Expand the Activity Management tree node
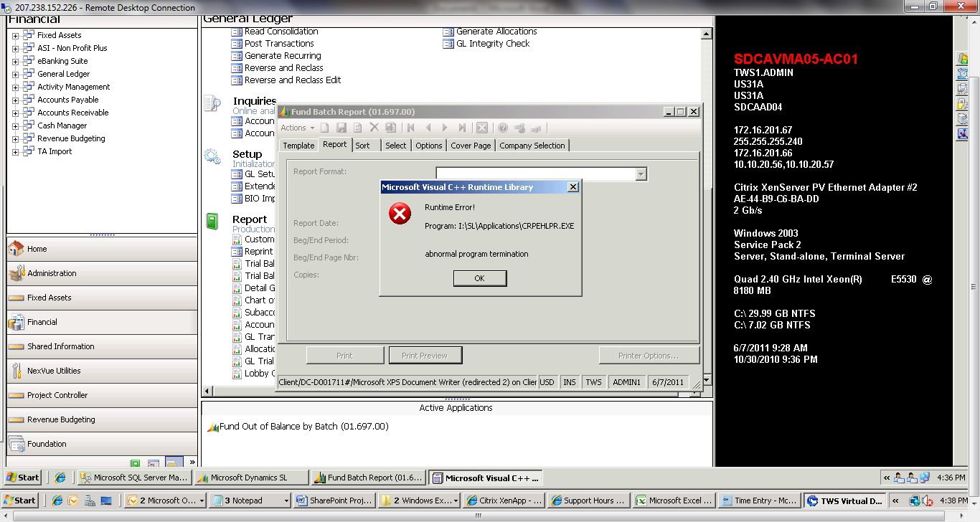Image resolution: width=980 pixels, height=522 pixels. [15, 87]
